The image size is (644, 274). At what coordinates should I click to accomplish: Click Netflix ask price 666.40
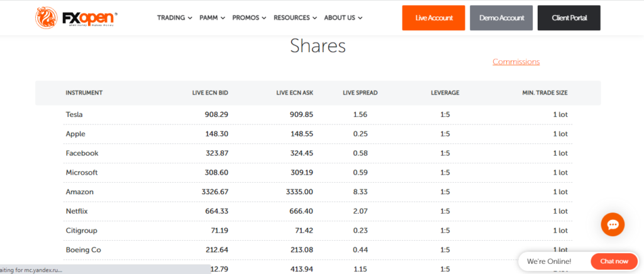click(x=302, y=211)
